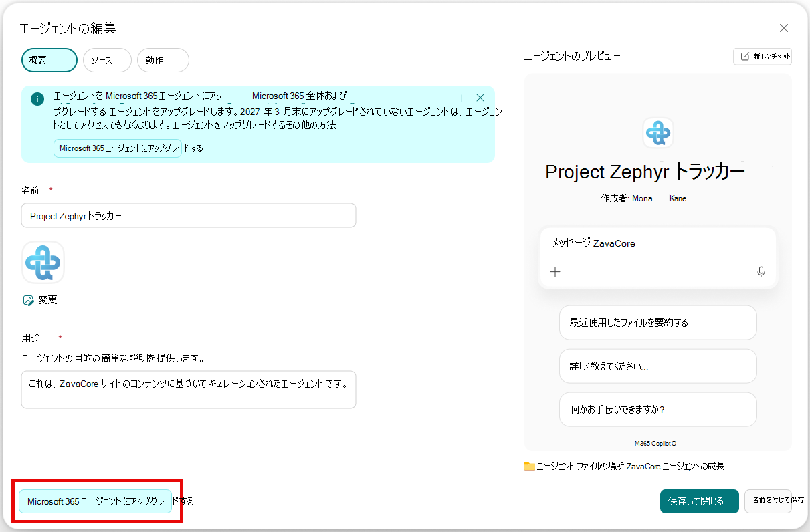This screenshot has height=532, width=810.
Task: Switch to the ソース tab
Action: [107, 60]
